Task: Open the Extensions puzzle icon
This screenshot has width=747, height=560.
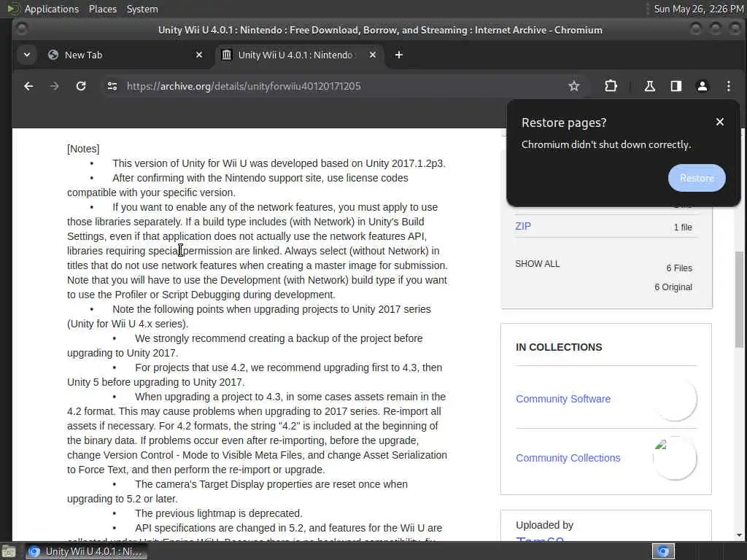Action: tap(611, 86)
